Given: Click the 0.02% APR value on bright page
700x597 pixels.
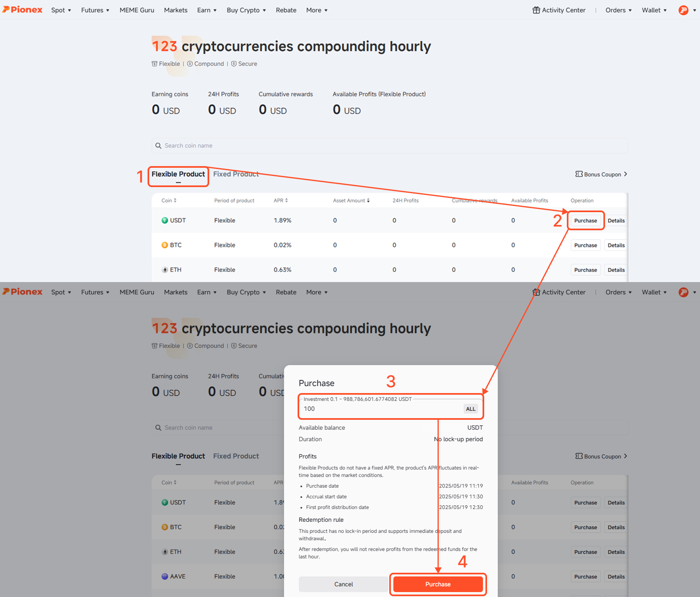Looking at the screenshot, I should pyautogui.click(x=282, y=245).
